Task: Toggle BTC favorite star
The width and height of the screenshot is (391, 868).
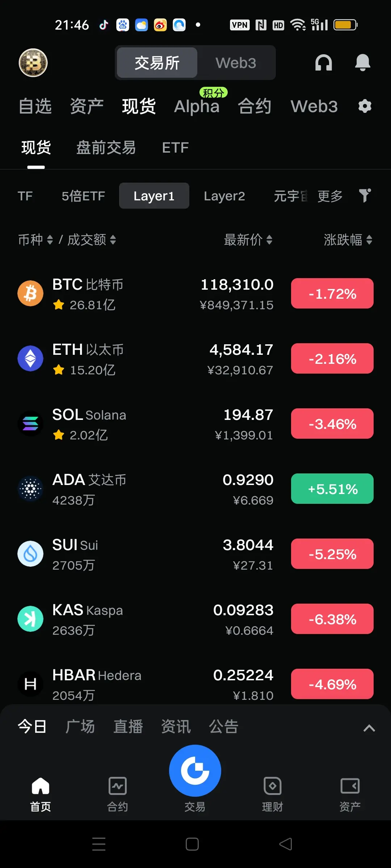Action: (59, 305)
